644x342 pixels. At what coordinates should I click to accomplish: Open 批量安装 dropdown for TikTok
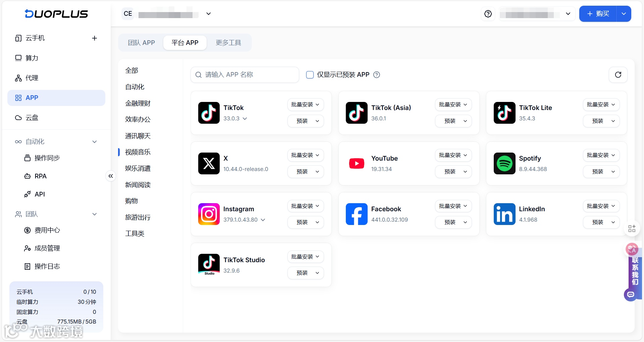[x=306, y=105]
